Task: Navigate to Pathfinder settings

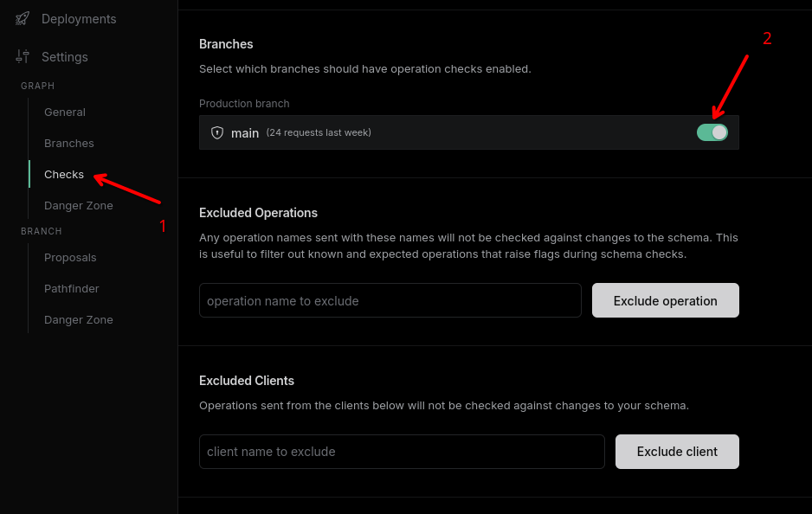Action: [72, 288]
